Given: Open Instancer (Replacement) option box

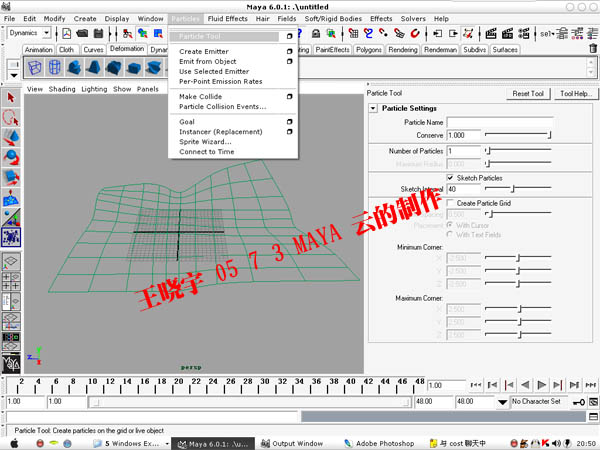Looking at the screenshot, I should coord(289,132).
